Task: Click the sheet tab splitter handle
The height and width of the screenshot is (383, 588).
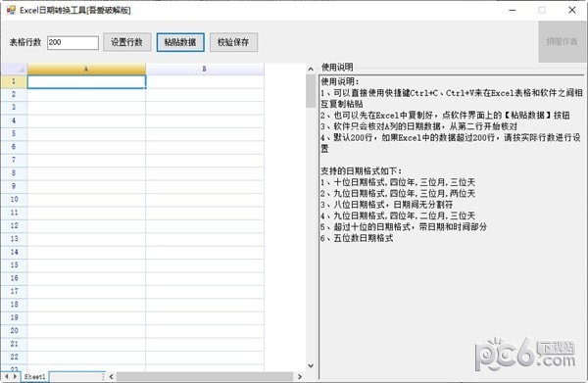Action: click(x=103, y=376)
